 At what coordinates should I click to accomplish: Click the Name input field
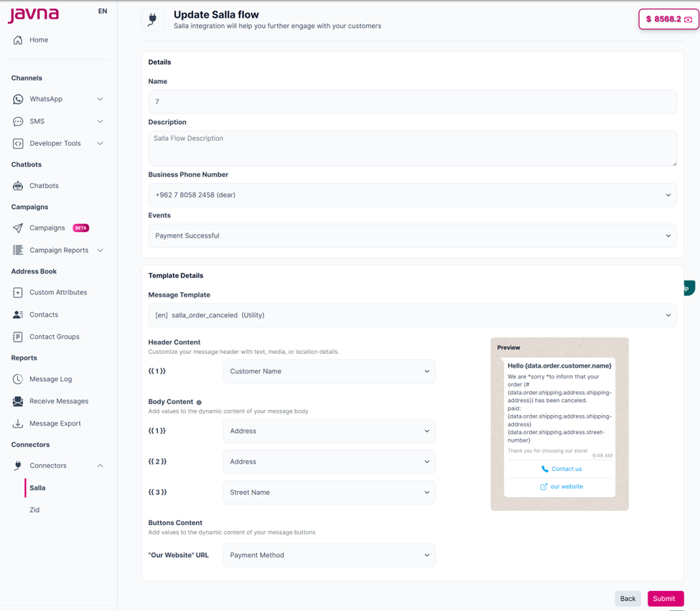pyautogui.click(x=413, y=102)
